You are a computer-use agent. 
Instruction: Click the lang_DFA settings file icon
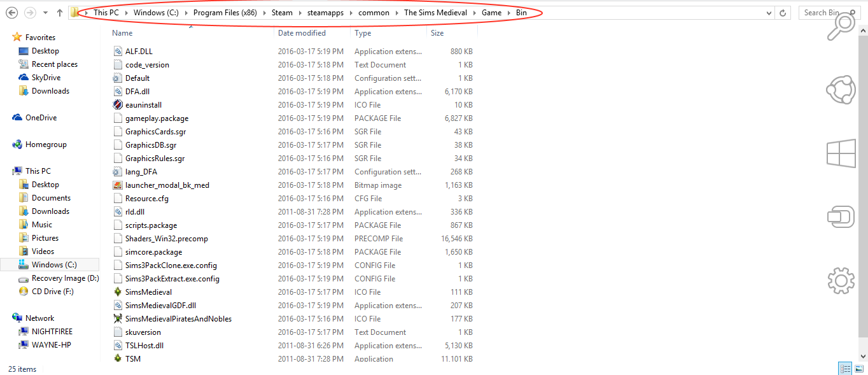pos(117,172)
